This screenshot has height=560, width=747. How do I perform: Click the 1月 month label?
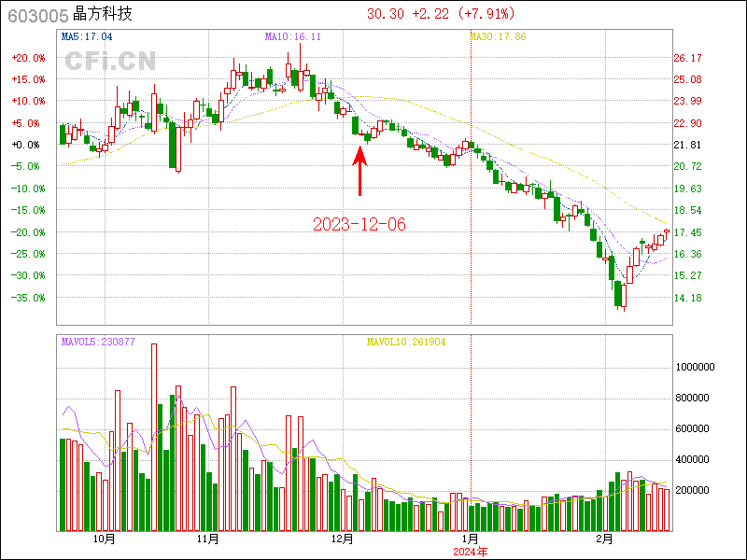point(471,539)
